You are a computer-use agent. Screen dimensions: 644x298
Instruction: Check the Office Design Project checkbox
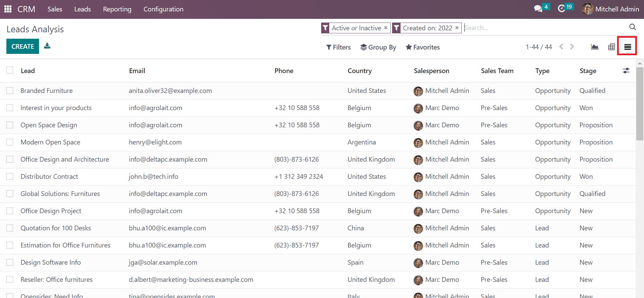[10, 211]
